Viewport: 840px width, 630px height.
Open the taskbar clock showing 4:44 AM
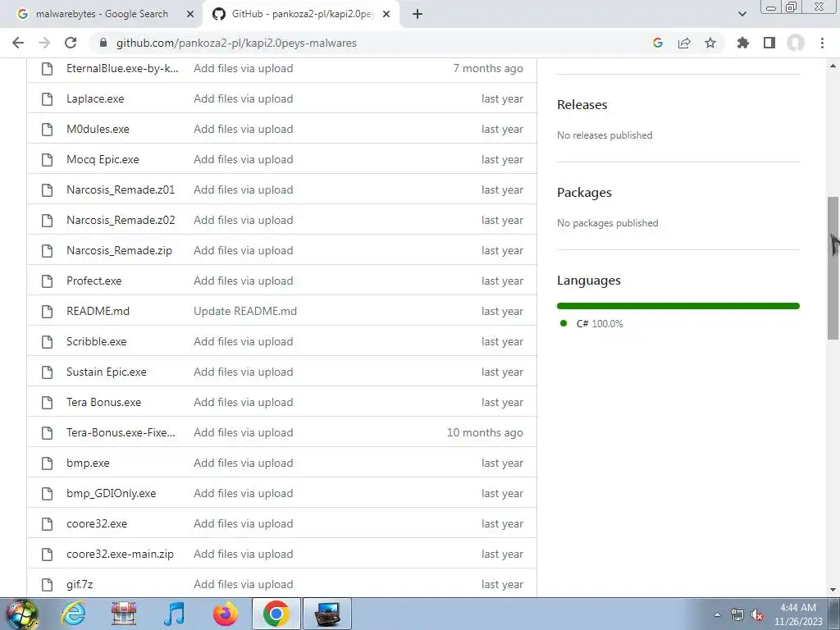tap(798, 614)
